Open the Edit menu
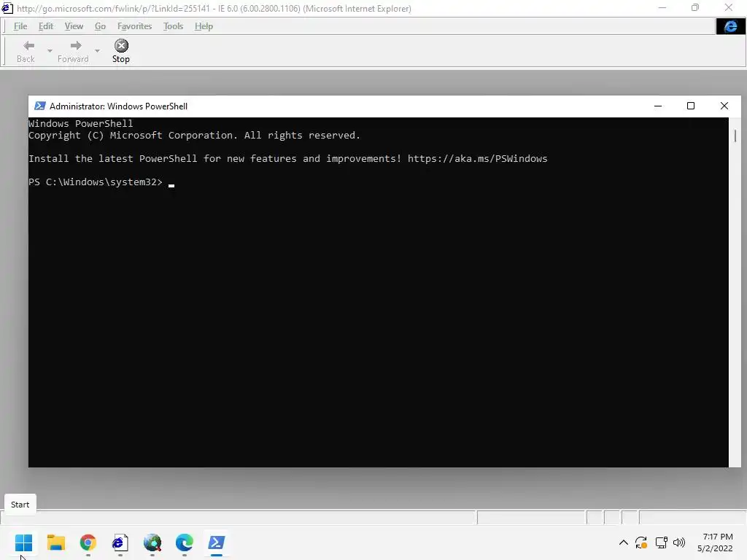The height and width of the screenshot is (560, 747). [46, 26]
